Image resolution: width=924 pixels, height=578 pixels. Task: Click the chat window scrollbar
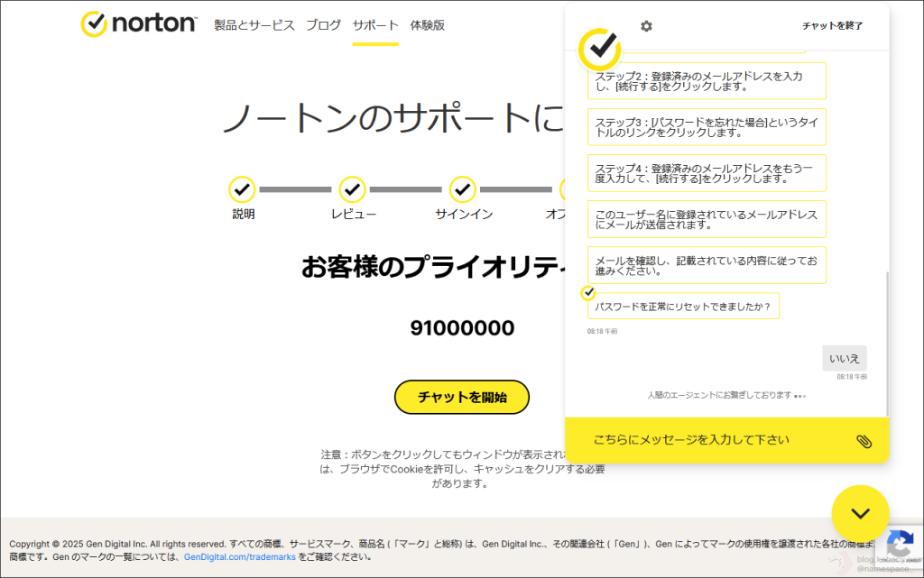tap(886, 343)
